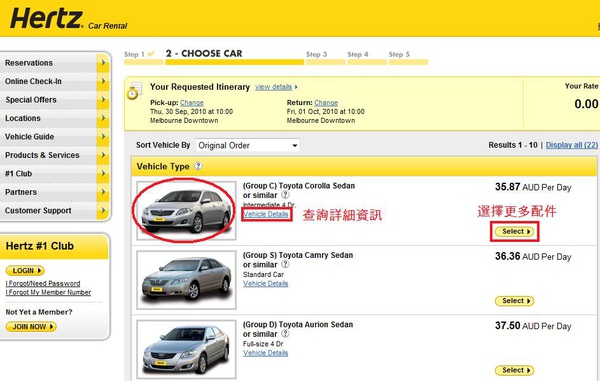Viewport: 600px width, 382px height.
Task: Click the itinerary clock document icon
Action: click(135, 91)
